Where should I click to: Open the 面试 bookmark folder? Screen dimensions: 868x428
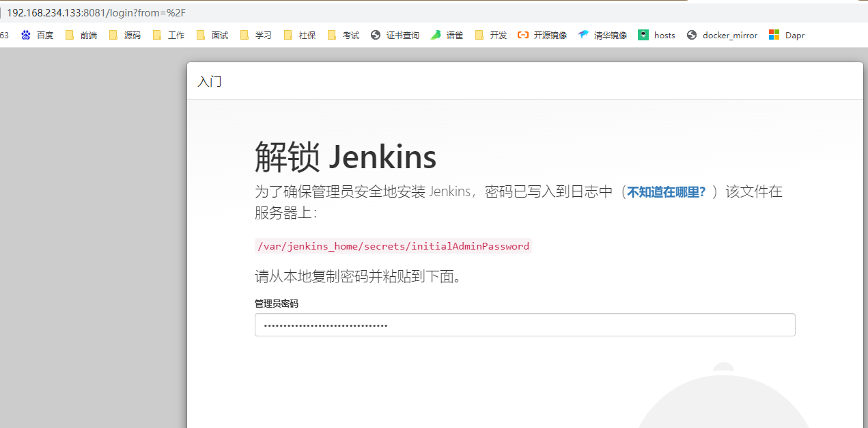click(212, 35)
